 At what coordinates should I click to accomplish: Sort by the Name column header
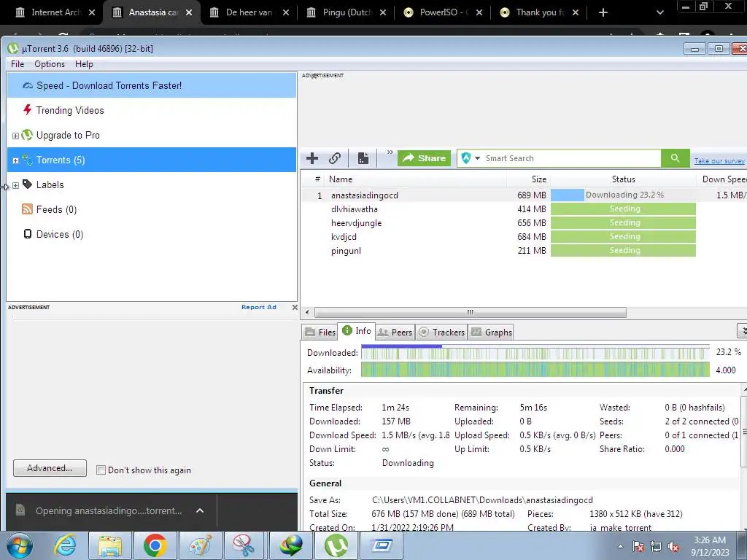tap(415, 179)
